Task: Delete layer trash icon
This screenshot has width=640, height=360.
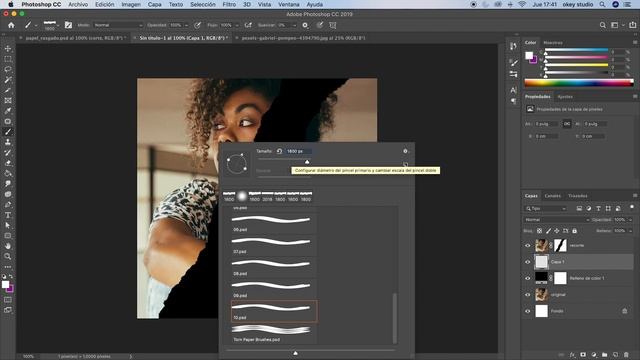Action: coord(626,355)
